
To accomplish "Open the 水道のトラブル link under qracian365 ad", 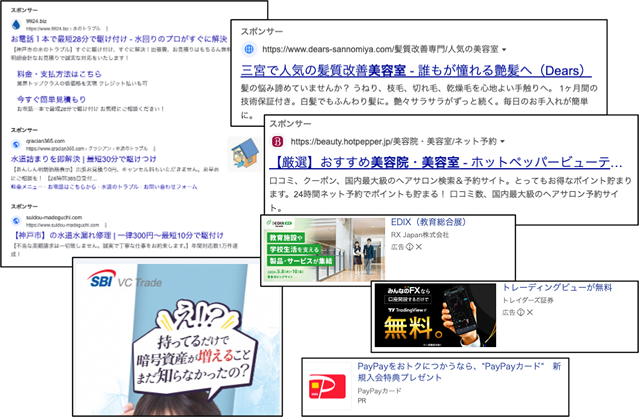I will coord(120,187).
